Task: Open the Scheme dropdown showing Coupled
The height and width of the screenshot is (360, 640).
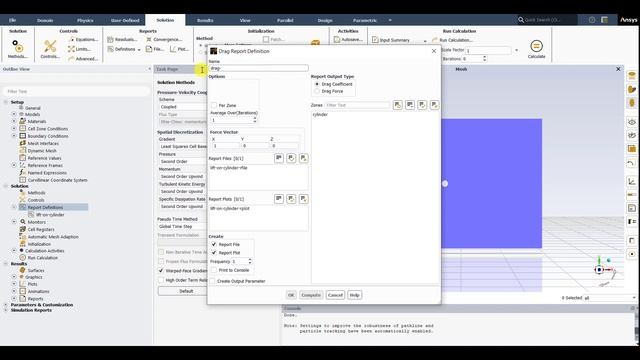Action: 183,107
